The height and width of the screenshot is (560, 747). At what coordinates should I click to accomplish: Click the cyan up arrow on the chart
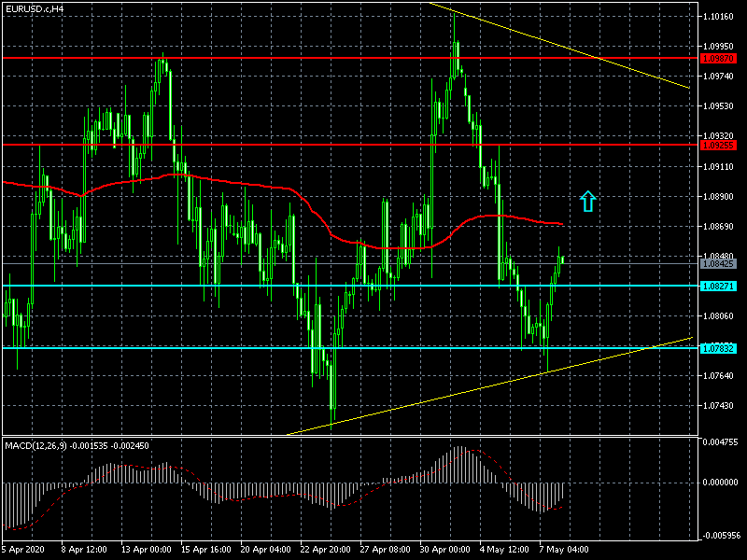[x=587, y=201]
